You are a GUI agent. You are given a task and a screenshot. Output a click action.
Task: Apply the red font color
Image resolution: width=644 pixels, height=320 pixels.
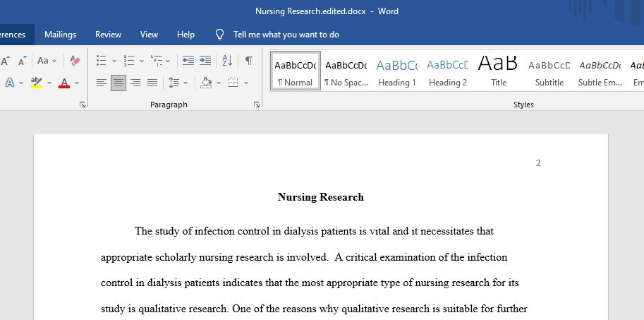coord(64,83)
